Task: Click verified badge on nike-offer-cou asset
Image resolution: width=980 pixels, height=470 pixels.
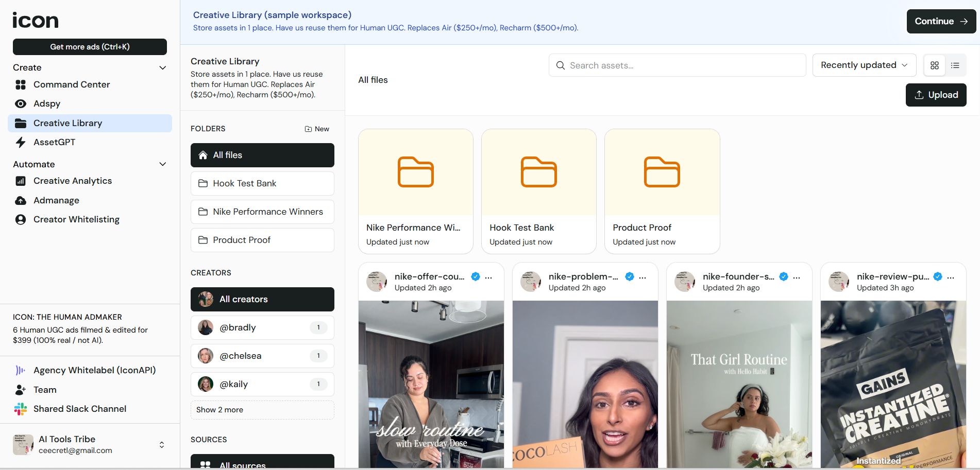Action: click(476, 276)
